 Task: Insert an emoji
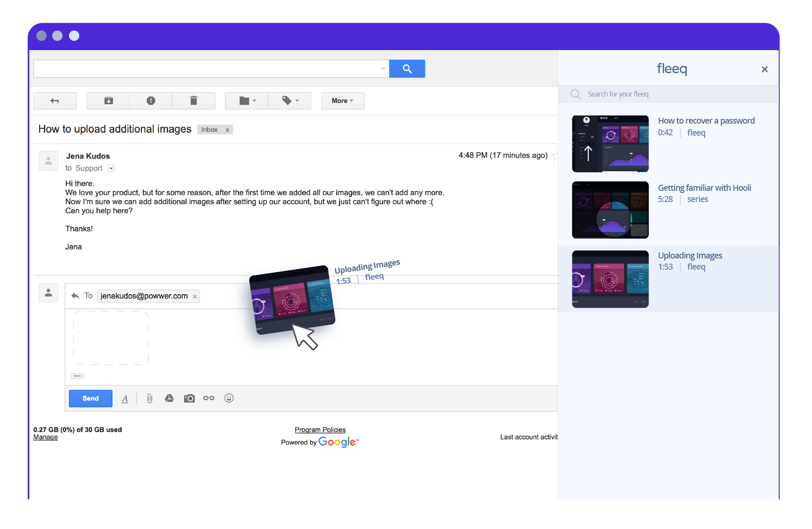229,398
